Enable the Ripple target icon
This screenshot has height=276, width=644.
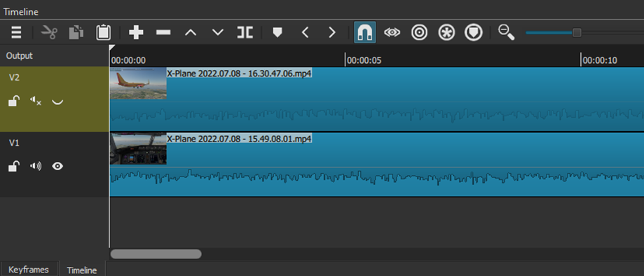pos(419,32)
